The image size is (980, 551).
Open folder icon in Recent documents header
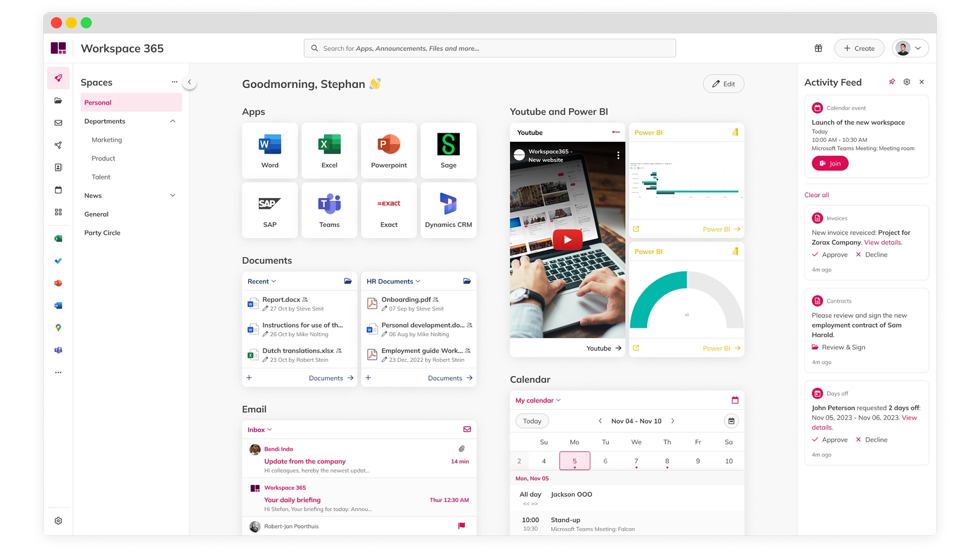[348, 281]
